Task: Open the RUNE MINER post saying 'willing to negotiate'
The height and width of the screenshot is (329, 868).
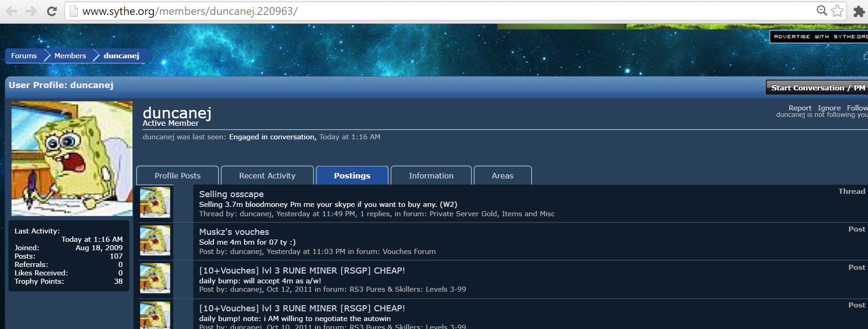Action: [x=302, y=308]
